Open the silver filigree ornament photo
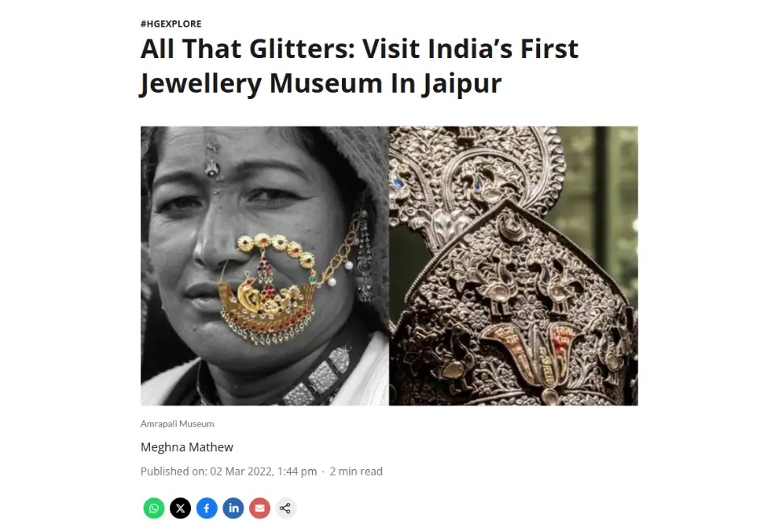Image resolution: width=774 pixels, height=532 pixels. [514, 266]
